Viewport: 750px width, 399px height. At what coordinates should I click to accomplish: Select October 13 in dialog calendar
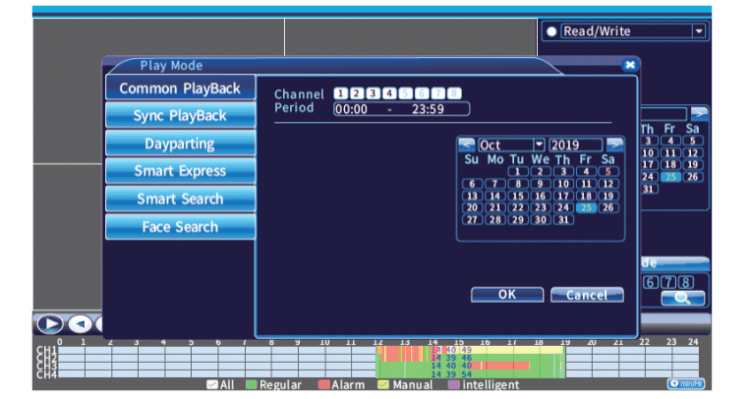472,196
